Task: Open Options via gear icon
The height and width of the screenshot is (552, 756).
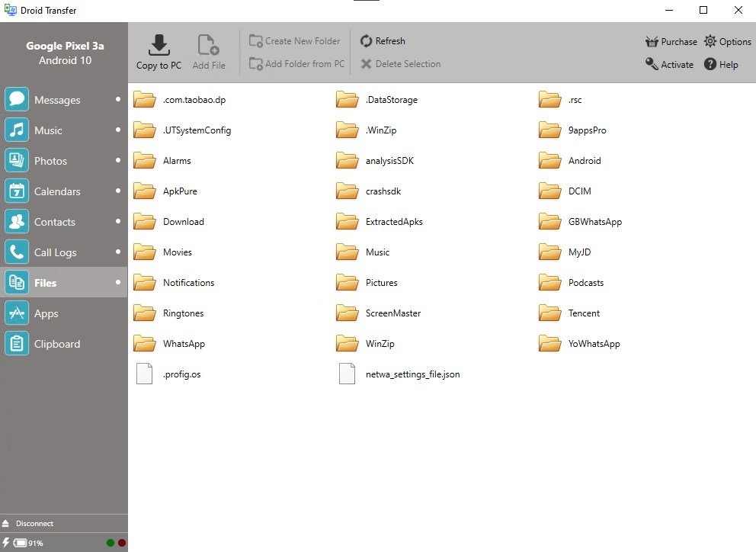Action: point(710,41)
